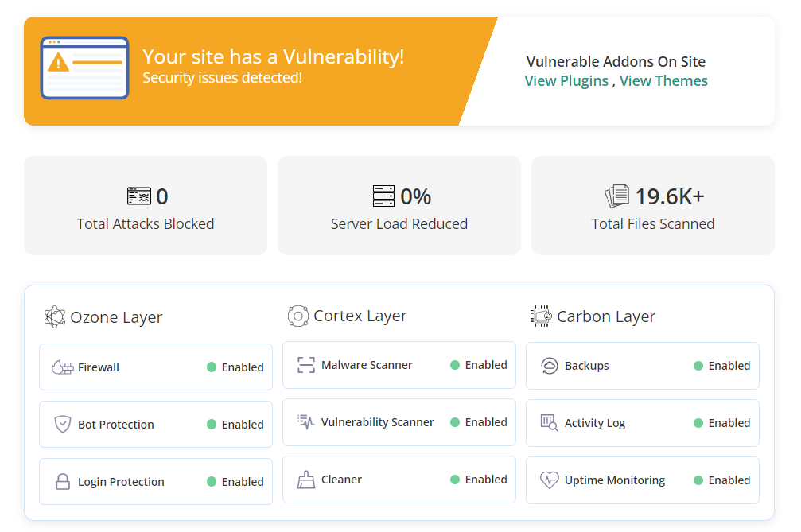
Task: Click the Login Protection padlock icon
Action: click(x=63, y=481)
